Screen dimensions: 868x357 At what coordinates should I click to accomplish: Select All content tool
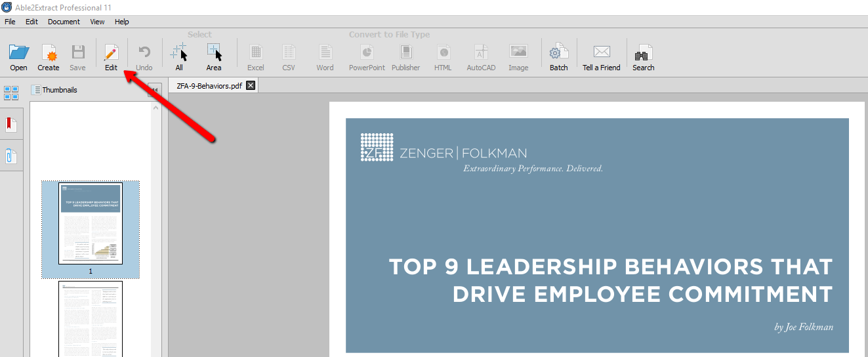pos(179,56)
